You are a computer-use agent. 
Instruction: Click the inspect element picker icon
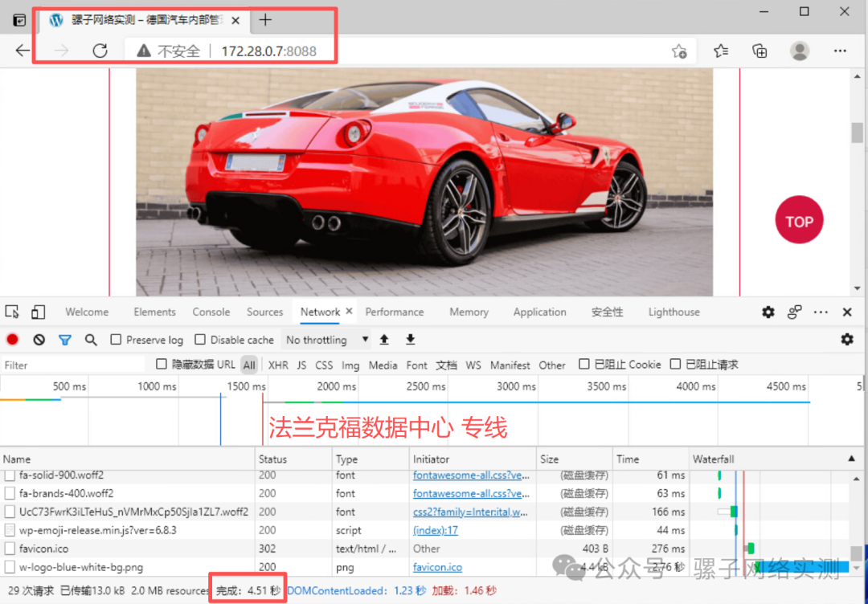point(12,312)
